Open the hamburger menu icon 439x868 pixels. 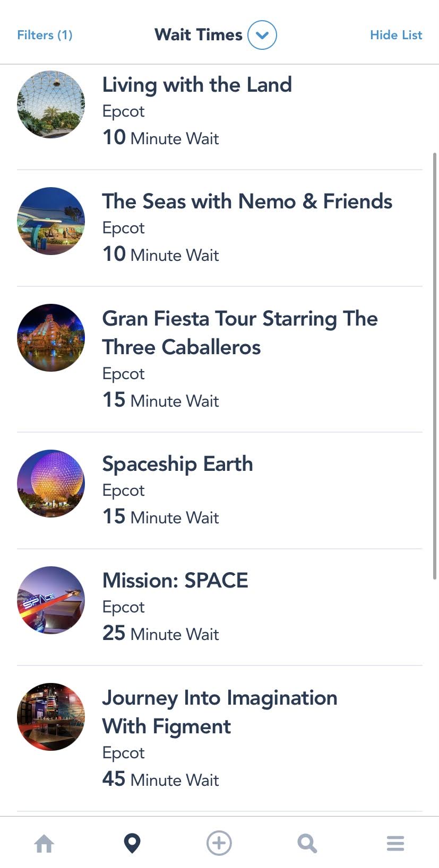tap(395, 843)
